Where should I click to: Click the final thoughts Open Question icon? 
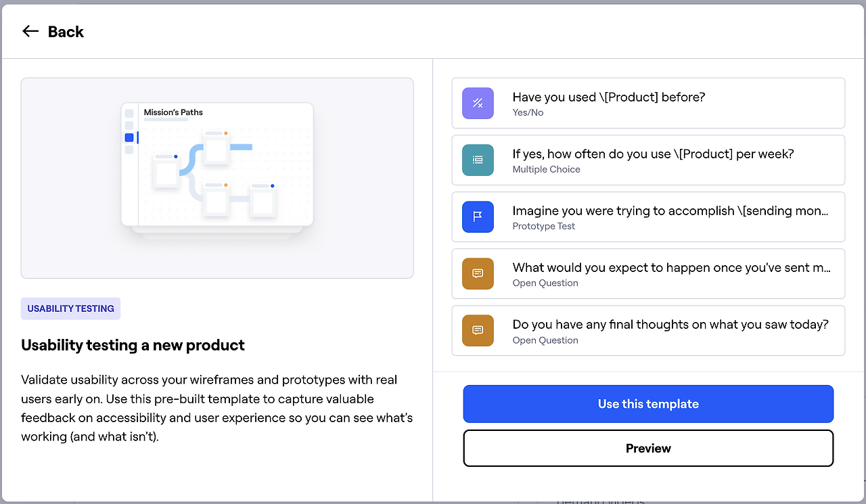(x=478, y=331)
